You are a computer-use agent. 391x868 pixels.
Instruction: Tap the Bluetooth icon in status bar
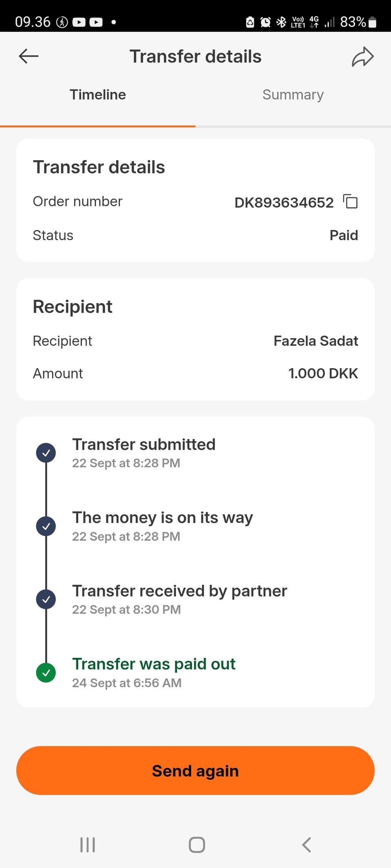tap(281, 22)
